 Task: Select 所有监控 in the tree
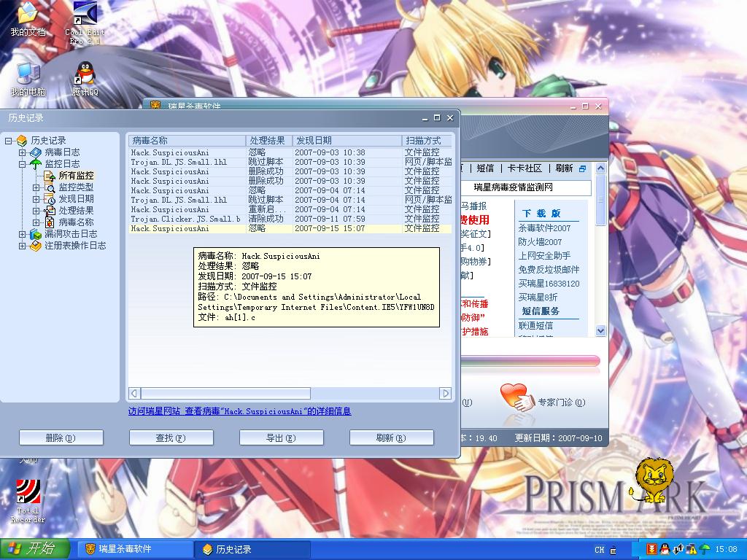[76, 176]
